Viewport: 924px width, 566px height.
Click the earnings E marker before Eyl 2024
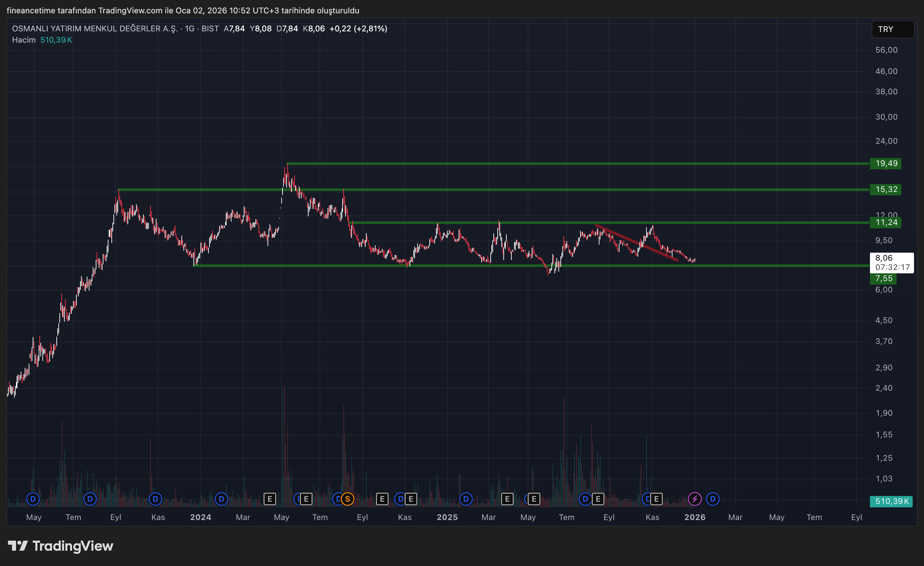(382, 499)
